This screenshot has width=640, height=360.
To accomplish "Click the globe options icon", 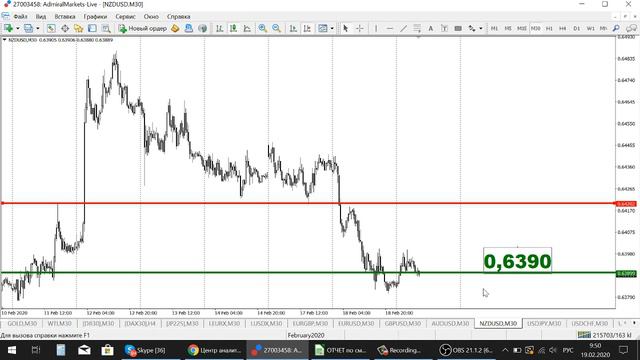I will click(x=202, y=28).
